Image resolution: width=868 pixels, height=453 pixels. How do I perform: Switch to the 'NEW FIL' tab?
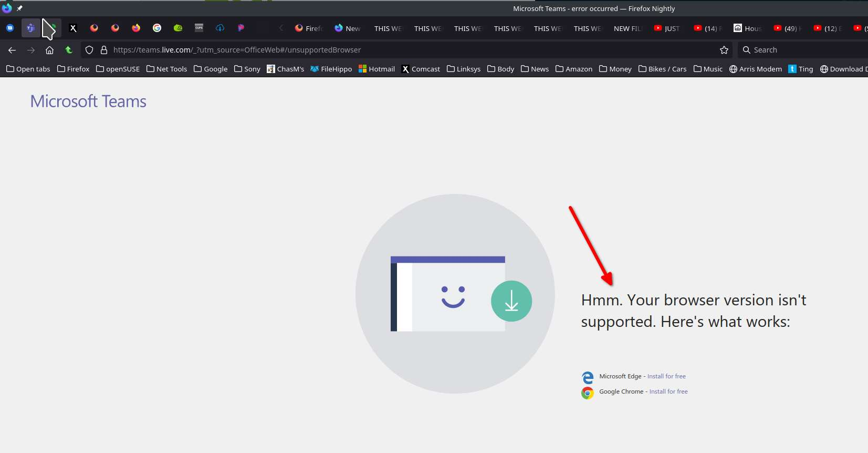pyautogui.click(x=628, y=28)
